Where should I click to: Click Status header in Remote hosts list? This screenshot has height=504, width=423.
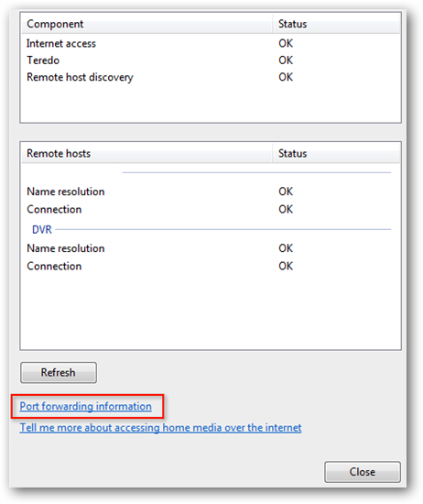pos(336,153)
